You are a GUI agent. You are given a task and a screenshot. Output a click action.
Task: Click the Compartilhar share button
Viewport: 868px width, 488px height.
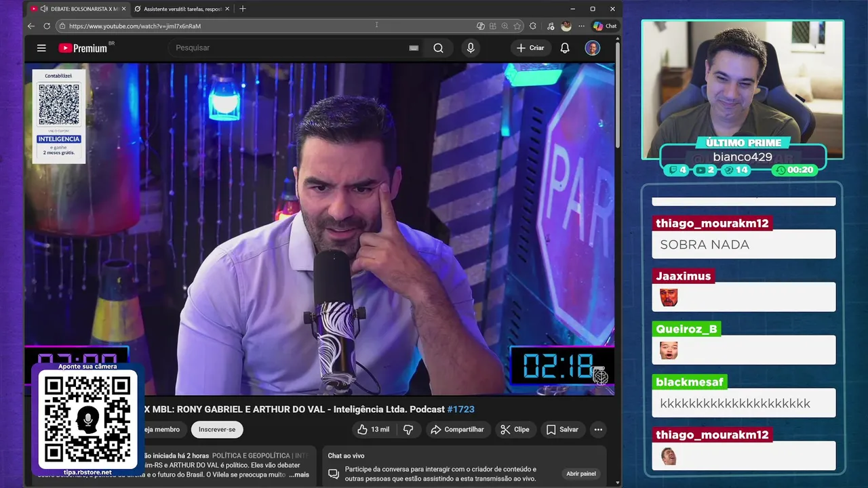pos(457,429)
